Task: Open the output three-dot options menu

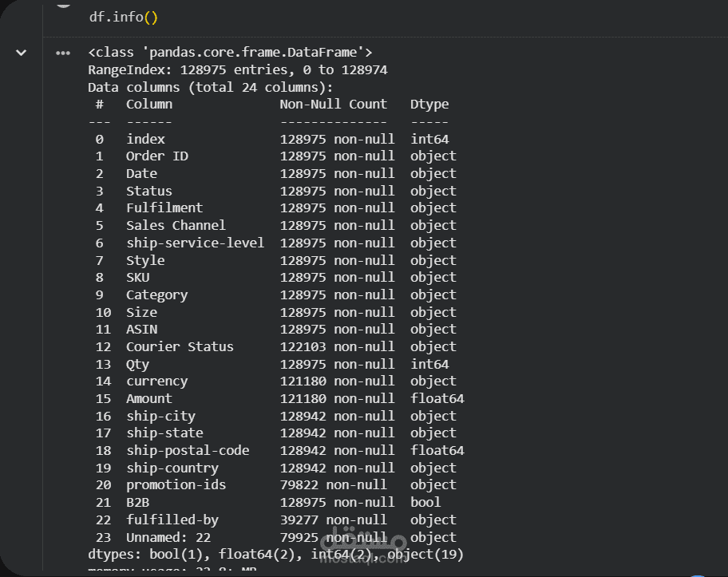Action: coord(63,53)
